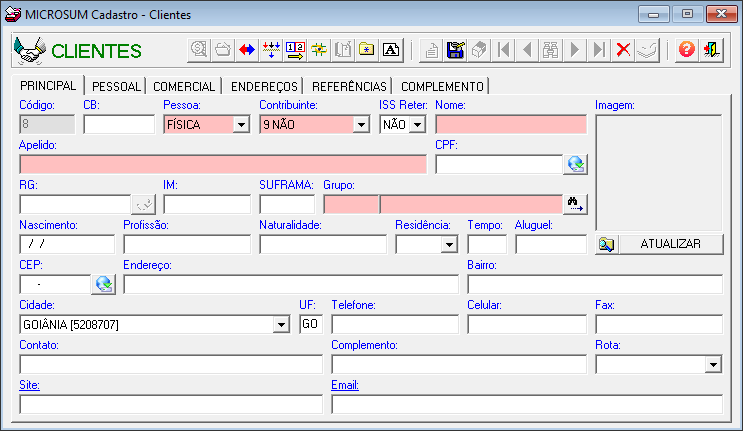Click the CEP lookup globe icon
Image resolution: width=743 pixels, height=431 pixels.
[x=103, y=284]
